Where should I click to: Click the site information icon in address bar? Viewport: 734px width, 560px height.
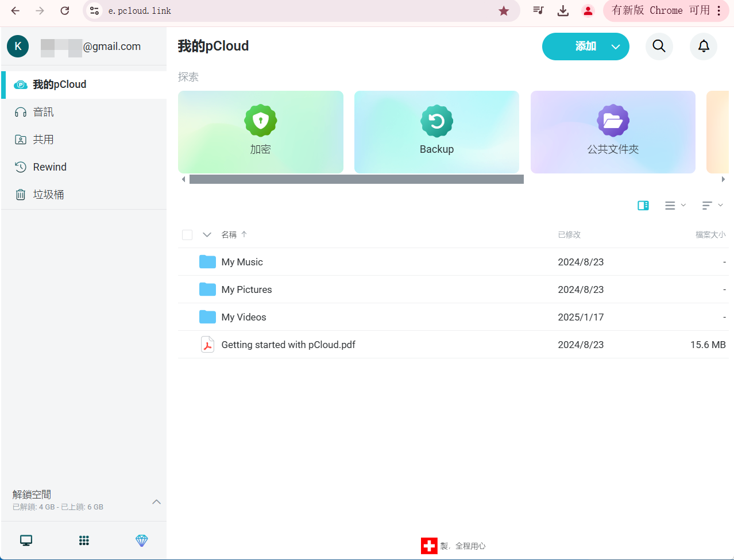pos(95,11)
